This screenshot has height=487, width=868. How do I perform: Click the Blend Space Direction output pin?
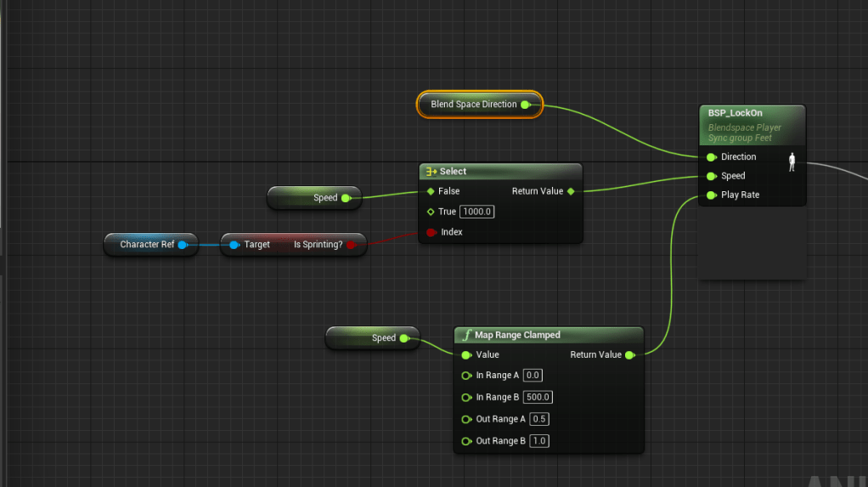(x=525, y=105)
